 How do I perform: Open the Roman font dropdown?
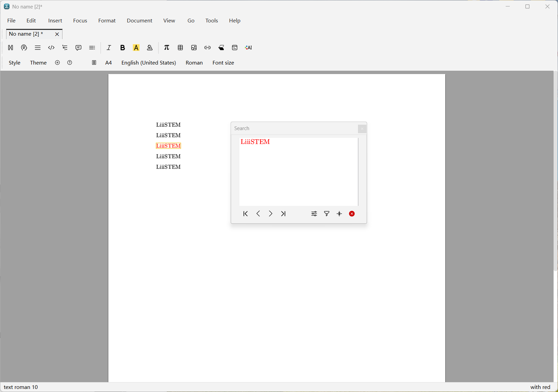194,63
